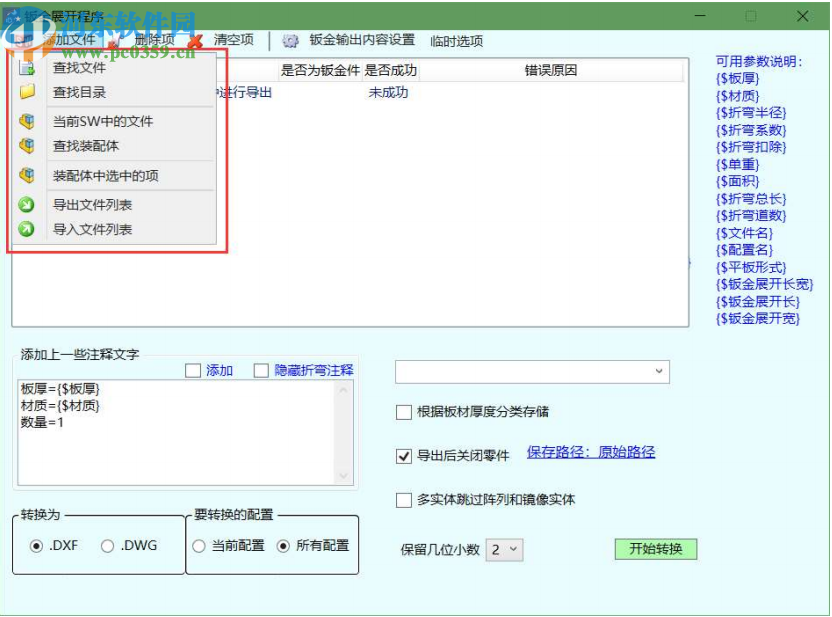Uncheck 导出后关闭零件 checkbox
Screen dimensions: 832x617
(x=404, y=456)
